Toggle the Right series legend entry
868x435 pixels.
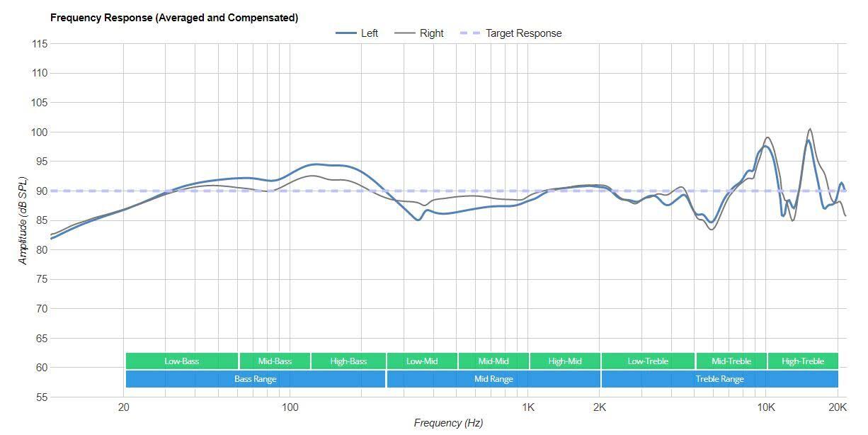(x=419, y=33)
